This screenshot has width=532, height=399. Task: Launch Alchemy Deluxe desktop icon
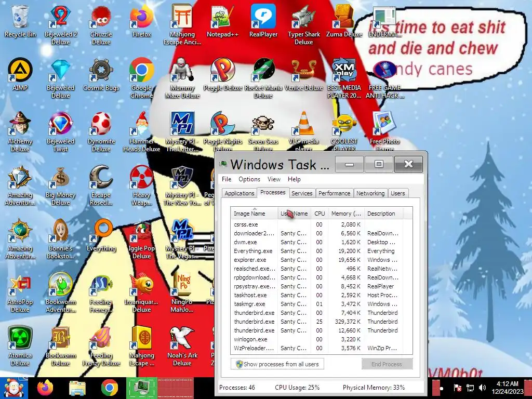click(x=20, y=131)
